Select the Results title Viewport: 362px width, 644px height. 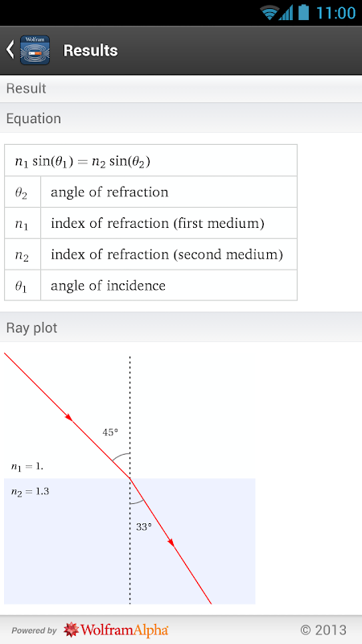pos(90,51)
